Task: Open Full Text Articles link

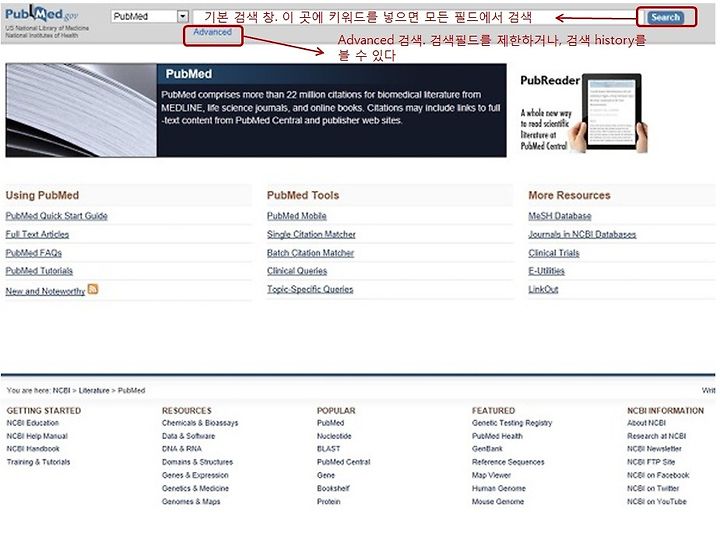Action: 37,234
